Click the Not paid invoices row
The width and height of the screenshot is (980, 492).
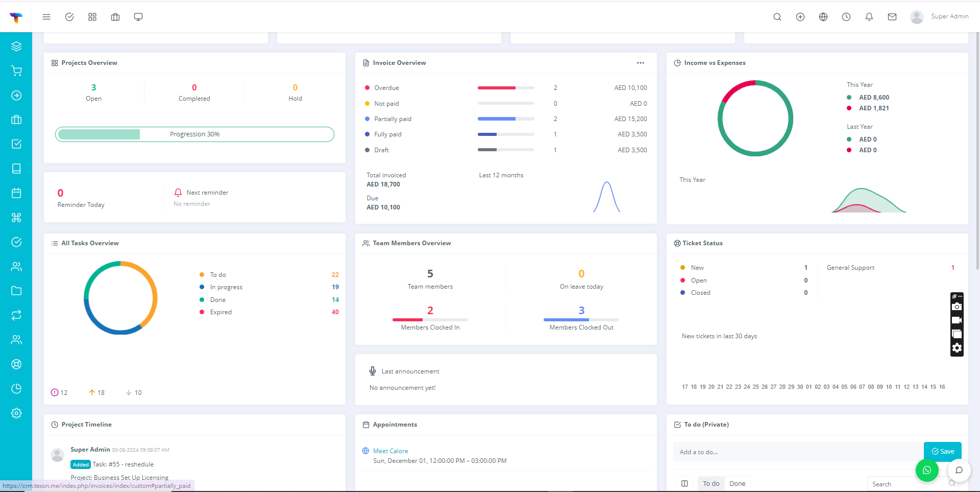pyautogui.click(x=506, y=104)
